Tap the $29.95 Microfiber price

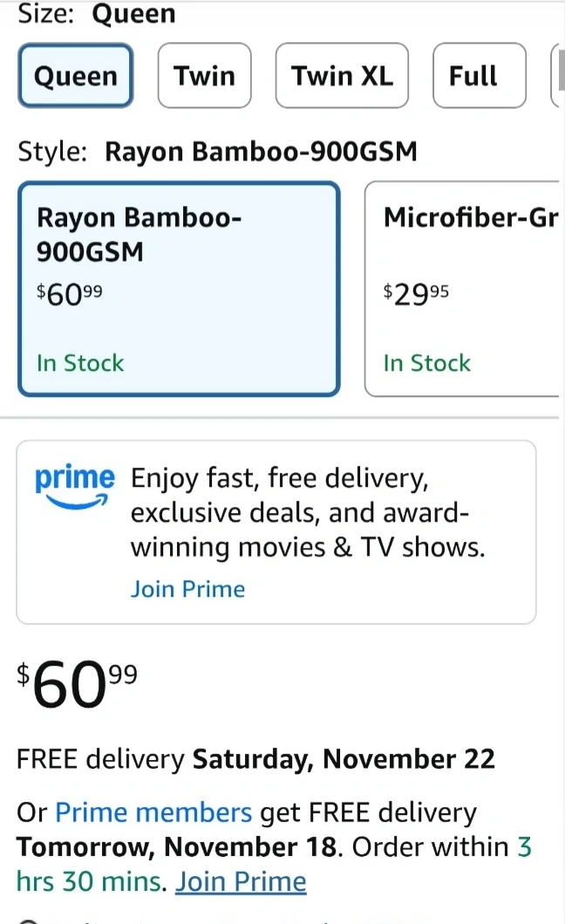click(417, 294)
